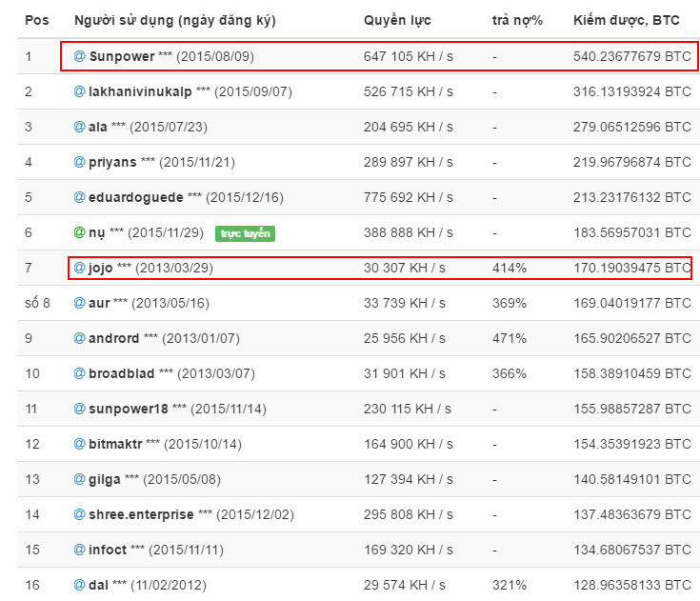Open sunpower18 user link
This screenshot has width=700, height=601.
click(x=129, y=409)
